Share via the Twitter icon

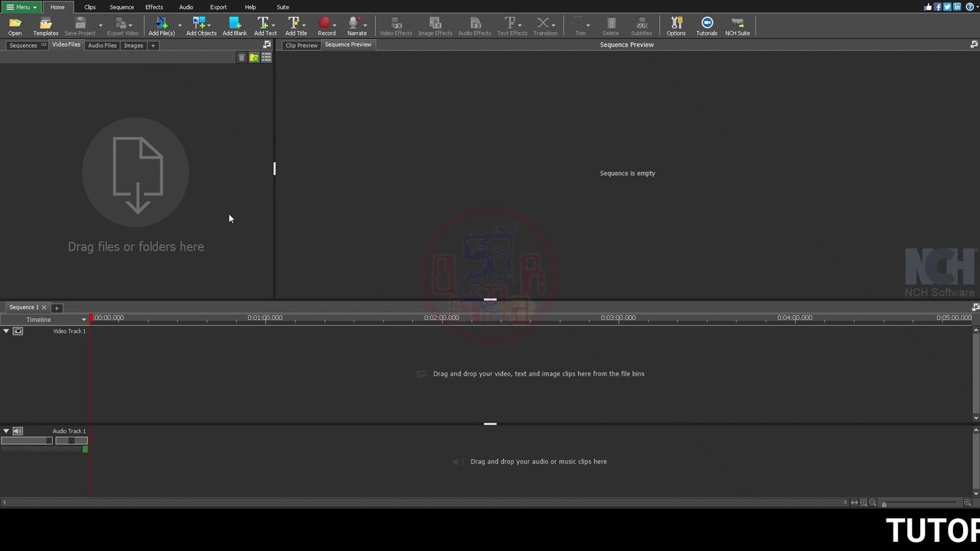point(947,7)
